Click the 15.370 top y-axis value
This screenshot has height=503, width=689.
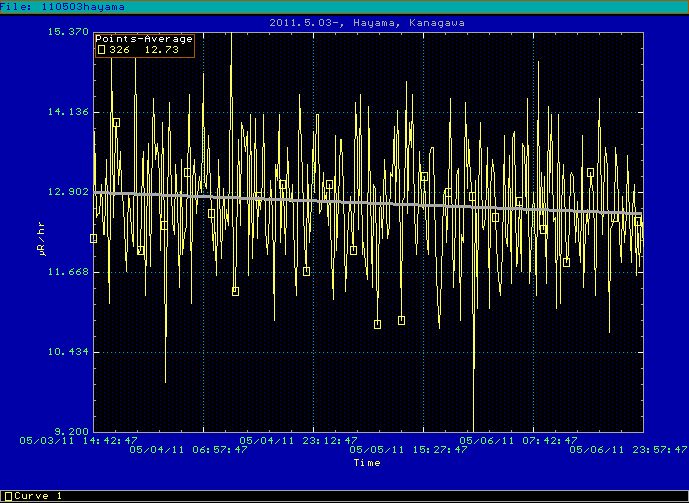tap(65, 32)
